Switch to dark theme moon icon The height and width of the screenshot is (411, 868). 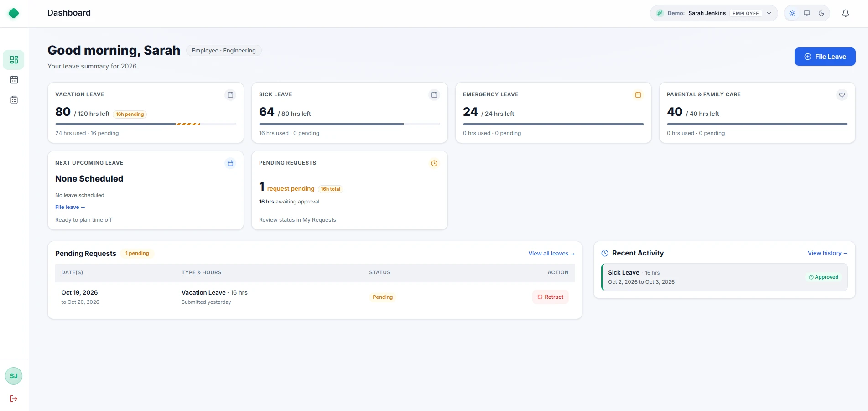pos(821,13)
